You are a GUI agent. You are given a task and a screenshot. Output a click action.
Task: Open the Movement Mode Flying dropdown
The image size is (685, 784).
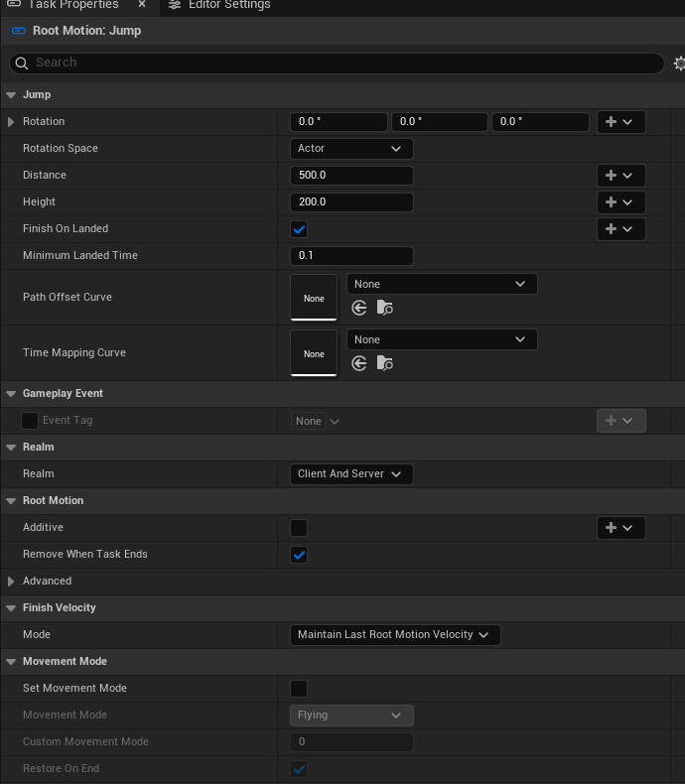tap(351, 716)
